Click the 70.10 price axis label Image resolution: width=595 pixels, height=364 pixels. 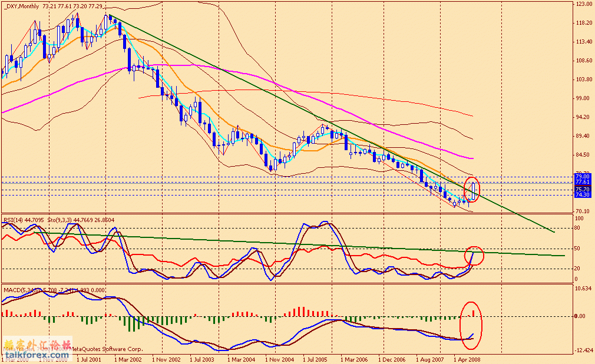pos(582,211)
